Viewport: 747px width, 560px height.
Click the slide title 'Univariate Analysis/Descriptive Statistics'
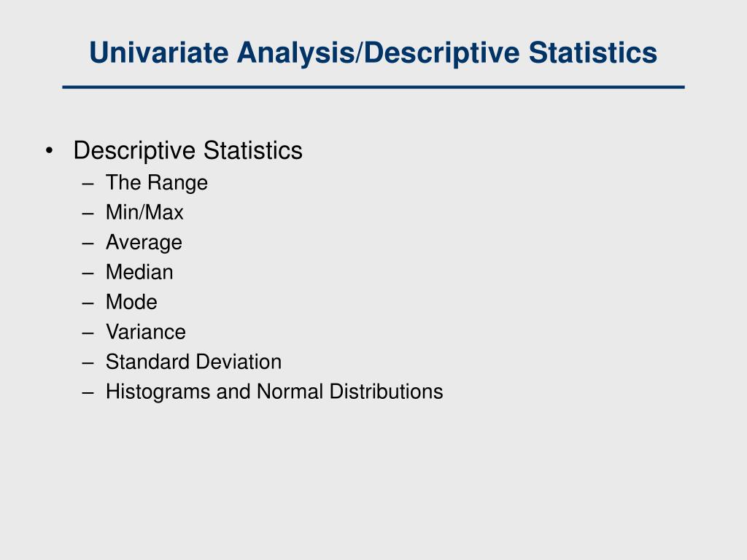pyautogui.click(x=373, y=52)
